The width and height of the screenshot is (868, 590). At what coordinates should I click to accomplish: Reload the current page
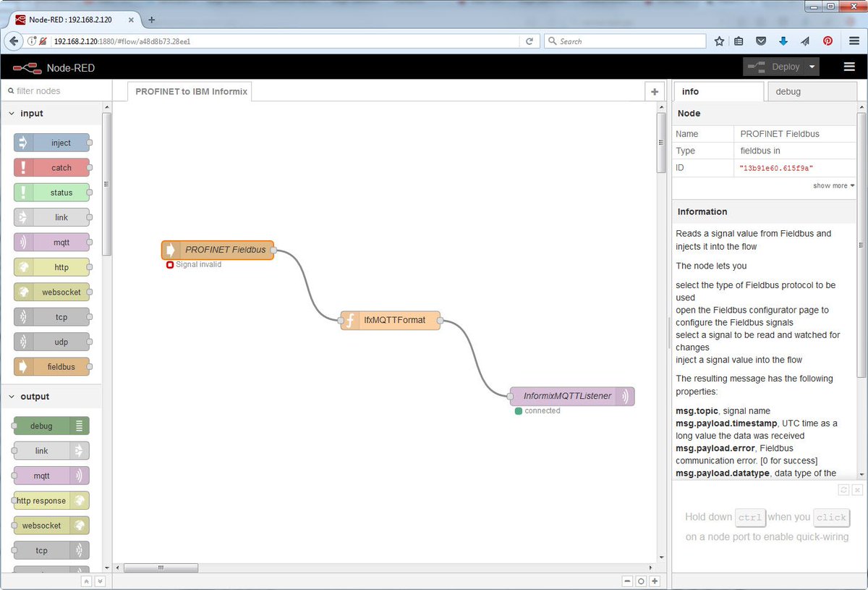pyautogui.click(x=529, y=41)
